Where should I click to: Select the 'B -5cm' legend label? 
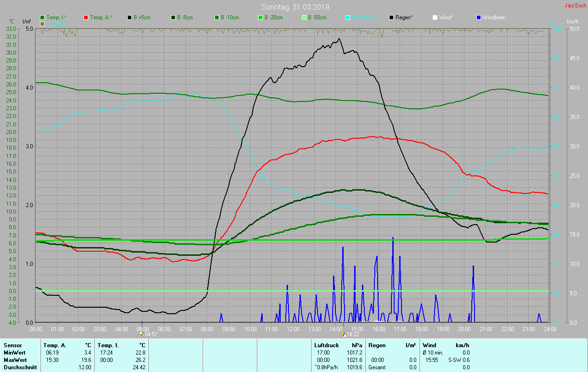click(x=185, y=17)
